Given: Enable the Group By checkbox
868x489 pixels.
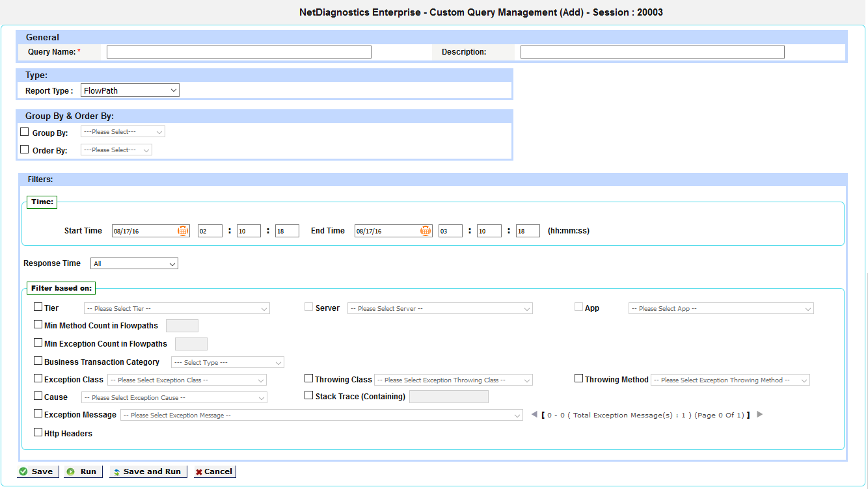Looking at the screenshot, I should point(25,132).
